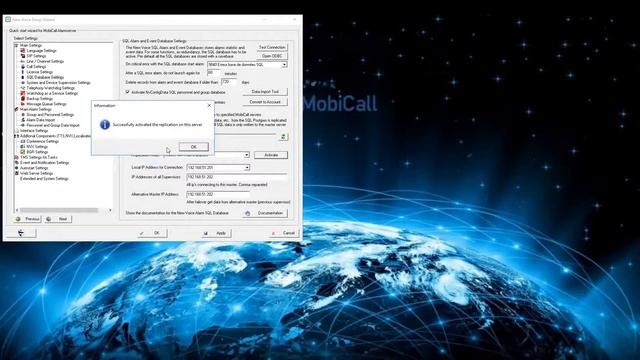
Task: Click the NVX Settings icon
Action: [23, 147]
